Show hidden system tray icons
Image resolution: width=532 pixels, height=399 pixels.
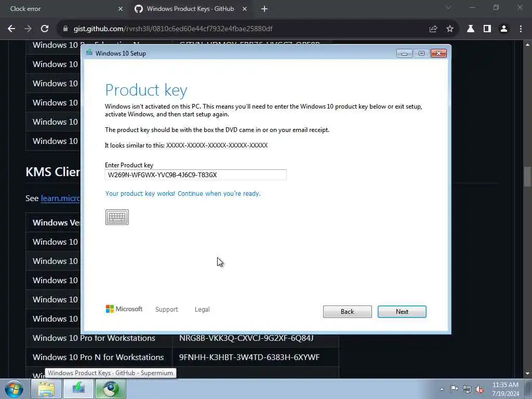(442, 389)
